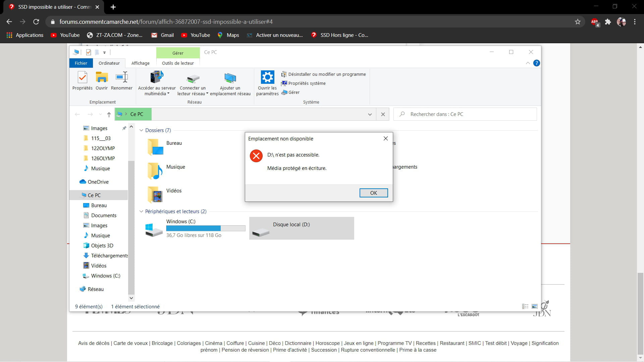The width and height of the screenshot is (644, 362).
Task: Open Maps bookmark
Action: point(228,35)
